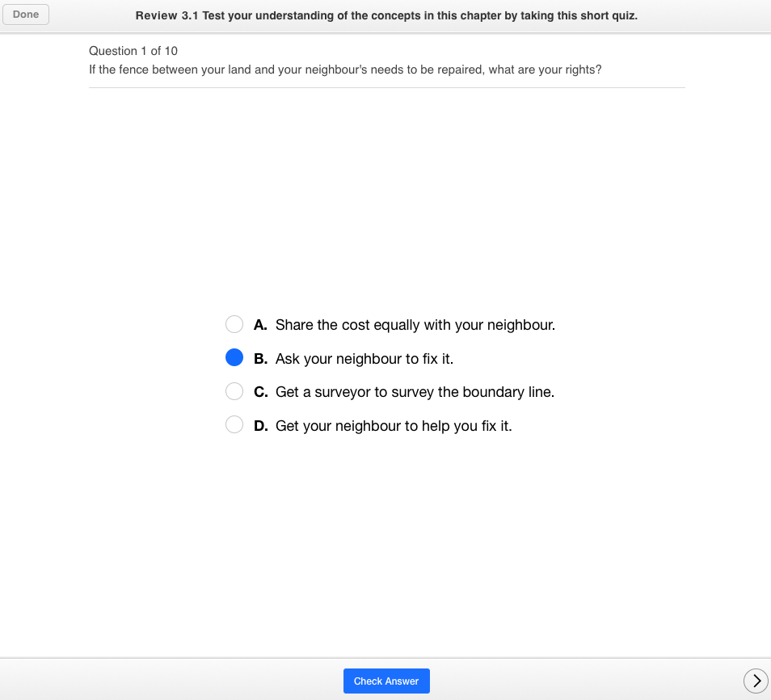Click the Done button

pos(26,15)
